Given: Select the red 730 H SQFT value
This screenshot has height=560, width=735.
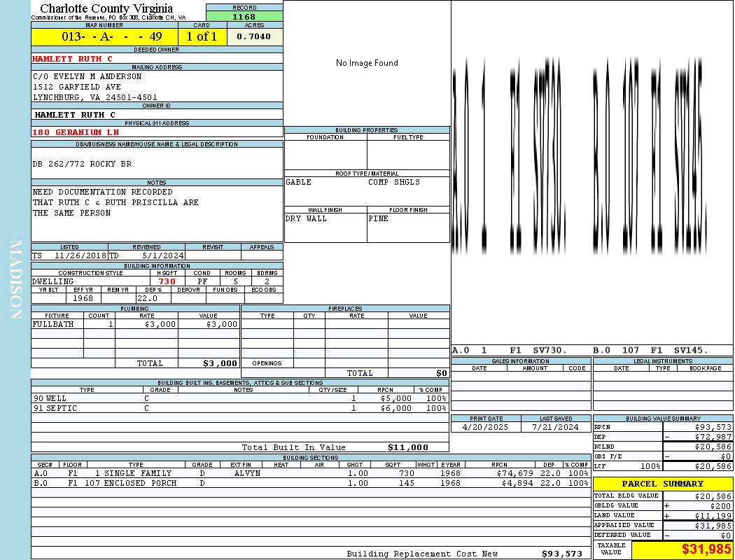Looking at the screenshot, I should [167, 281].
